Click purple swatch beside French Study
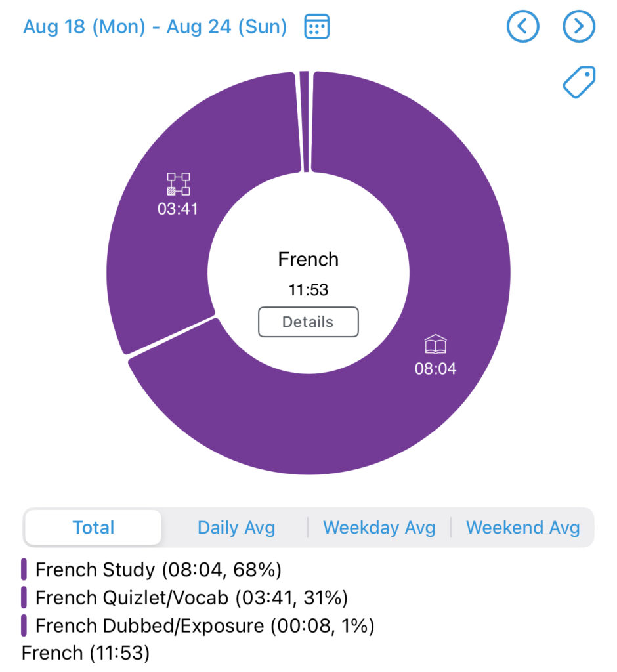This screenshot has height=672, width=617. (x=24, y=570)
